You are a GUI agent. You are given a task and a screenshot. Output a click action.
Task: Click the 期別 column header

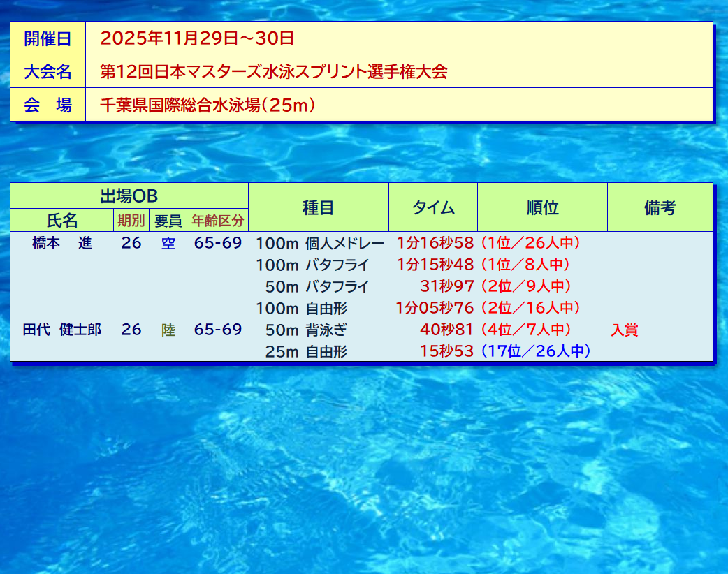tap(131, 221)
